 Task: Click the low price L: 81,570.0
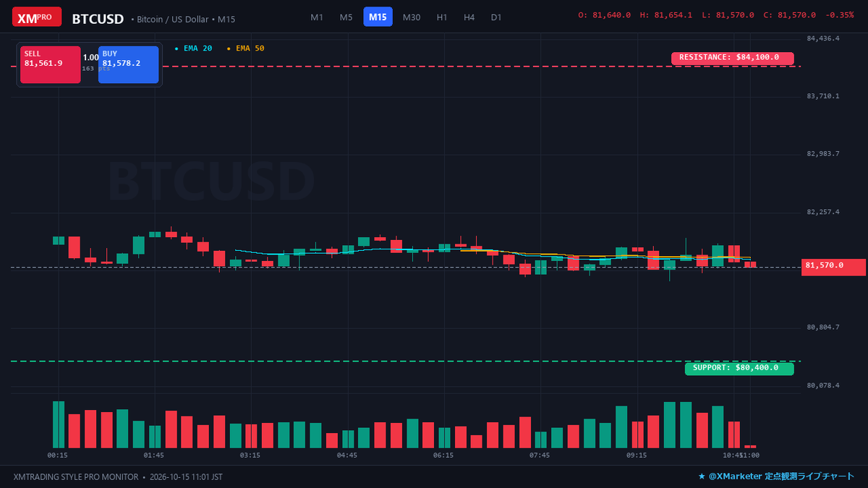pos(728,15)
